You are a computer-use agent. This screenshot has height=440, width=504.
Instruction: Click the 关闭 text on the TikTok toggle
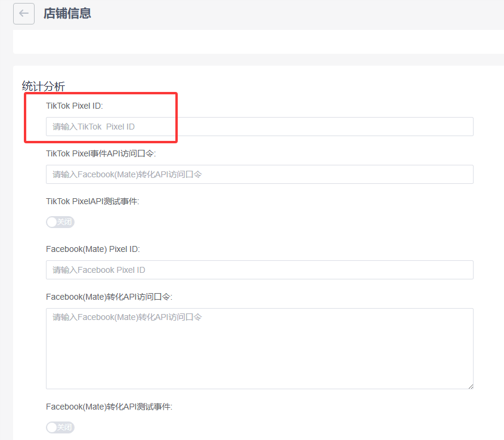[x=64, y=222]
